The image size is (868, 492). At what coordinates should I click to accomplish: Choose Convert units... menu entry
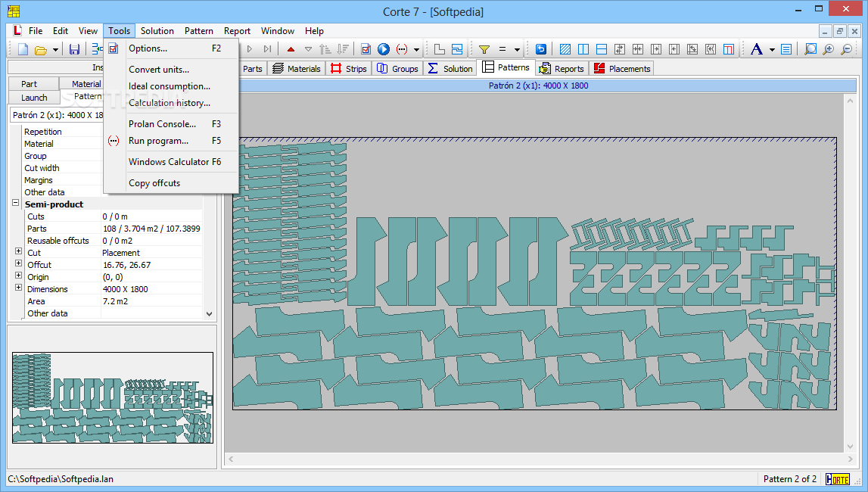[171, 70]
